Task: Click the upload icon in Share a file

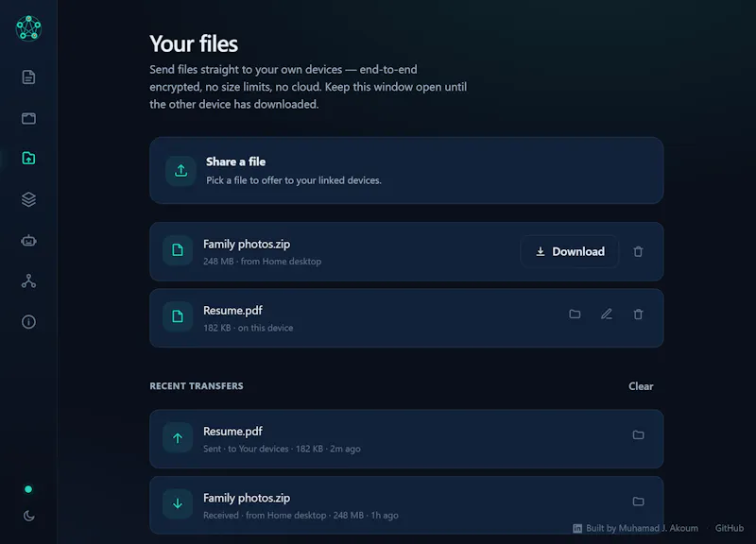Action: pyautogui.click(x=180, y=171)
